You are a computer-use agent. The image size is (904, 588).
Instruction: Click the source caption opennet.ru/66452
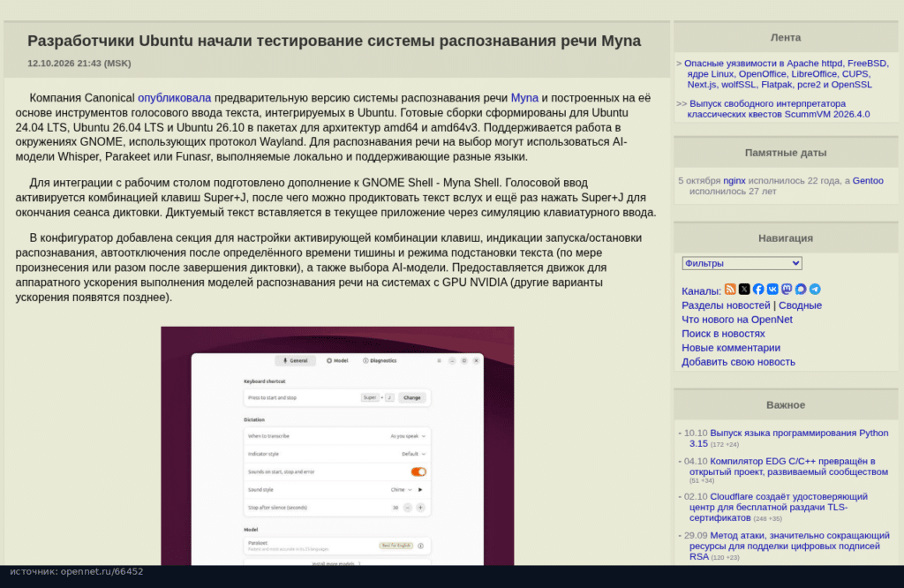[77, 571]
